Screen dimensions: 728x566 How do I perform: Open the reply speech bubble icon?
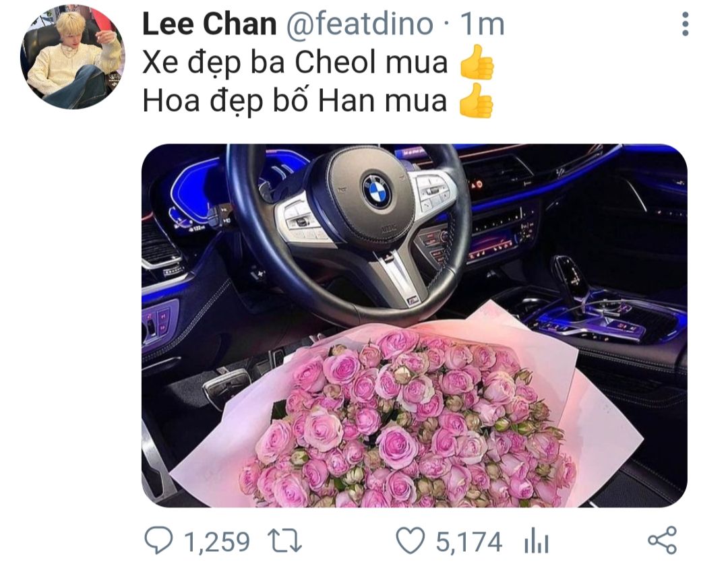(159, 540)
